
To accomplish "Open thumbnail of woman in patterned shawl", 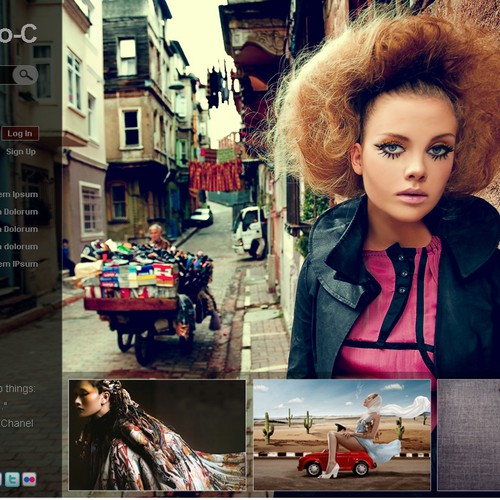I will [157, 435].
